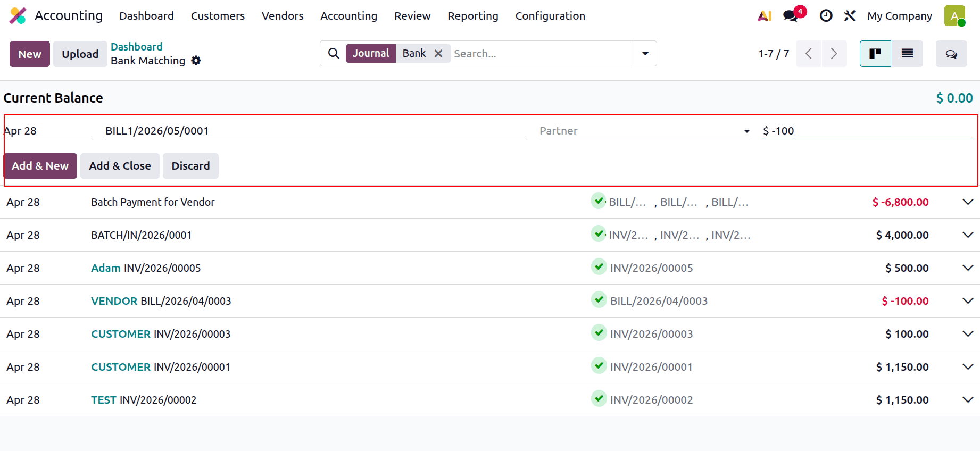
Task: Open the Review menu
Action: pyautogui.click(x=412, y=16)
